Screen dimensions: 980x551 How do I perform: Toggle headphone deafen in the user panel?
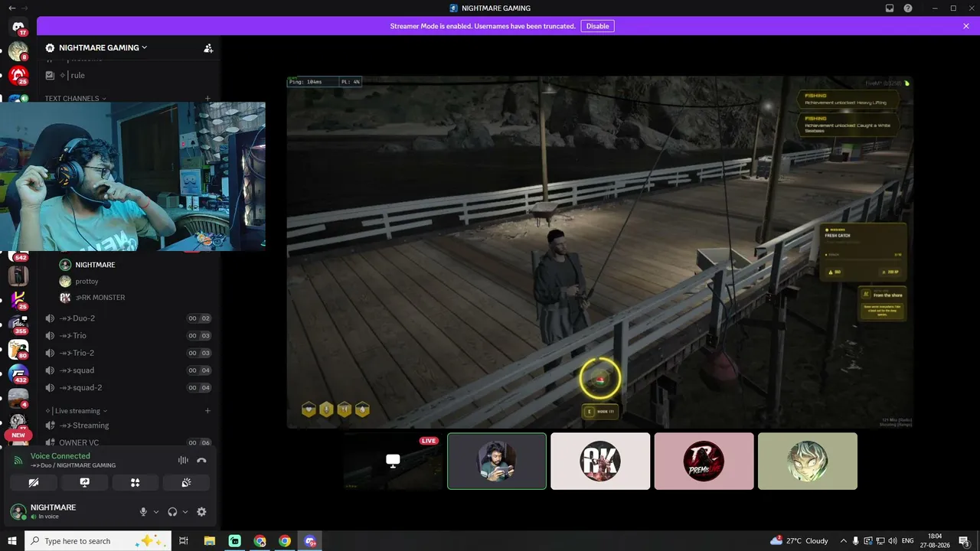[x=172, y=512]
